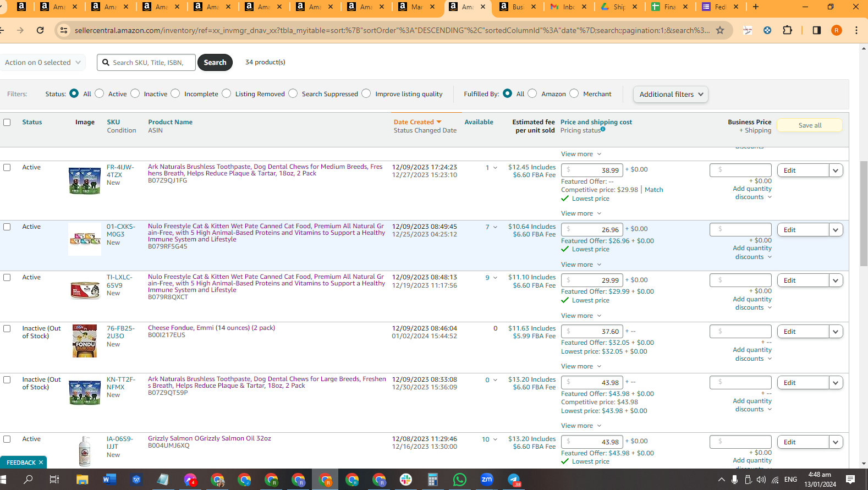Switch to the Ship browser tab

point(619,7)
